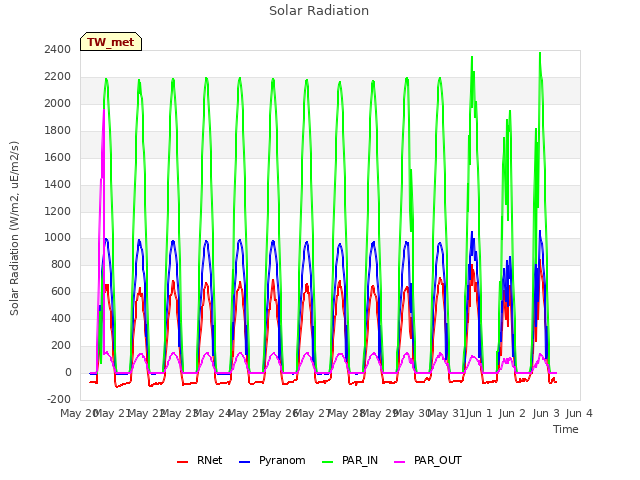Click the 1800 y-axis tick label
Image resolution: width=640 pixels, height=480 pixels.
58,130
